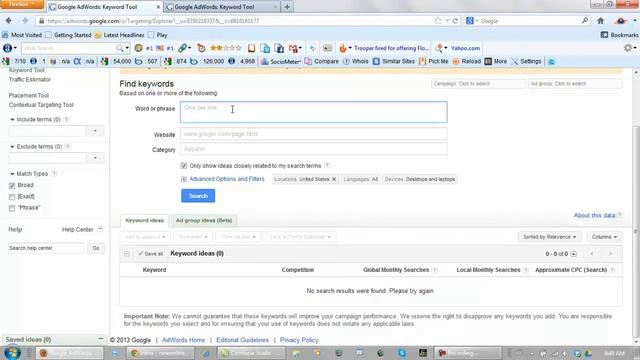Click the page reload icon in address bar
The image size is (640, 360).
(455, 20)
